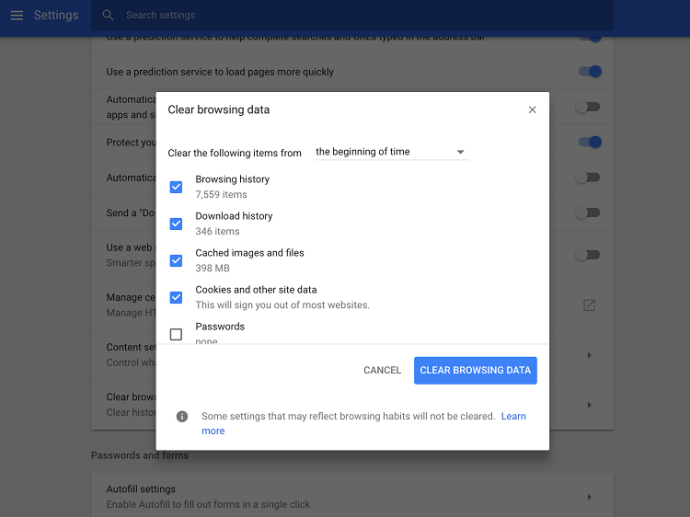Screen dimensions: 690x517
Task: Close the Clear browsing data dialog
Action: [532, 110]
